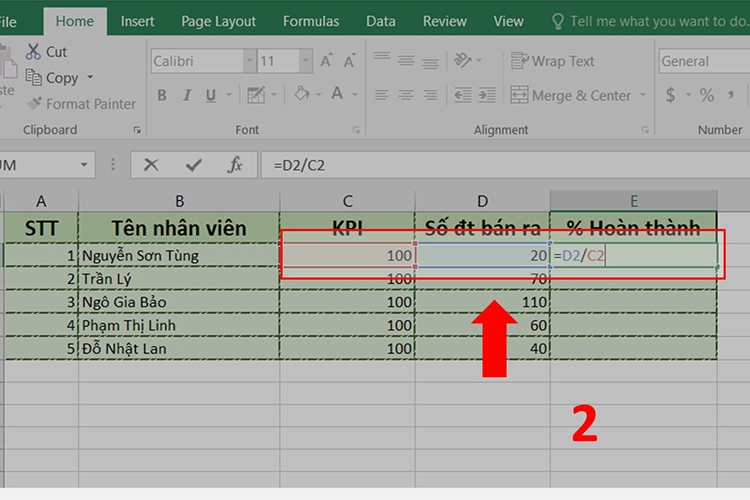750x500 pixels.
Task: Select the Phạm Thị Linh cell
Action: [179, 325]
